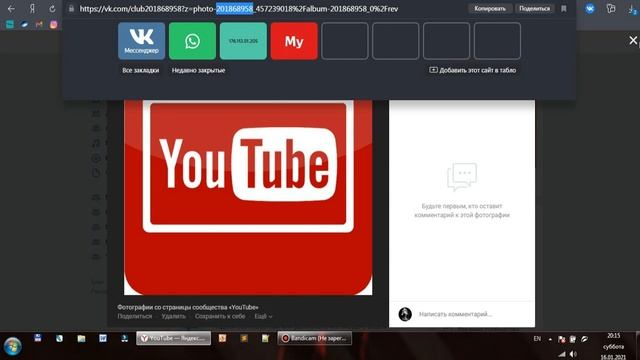Open the VK extension icon in toolbar
The width and height of the screenshot is (640, 360).
tap(590, 9)
